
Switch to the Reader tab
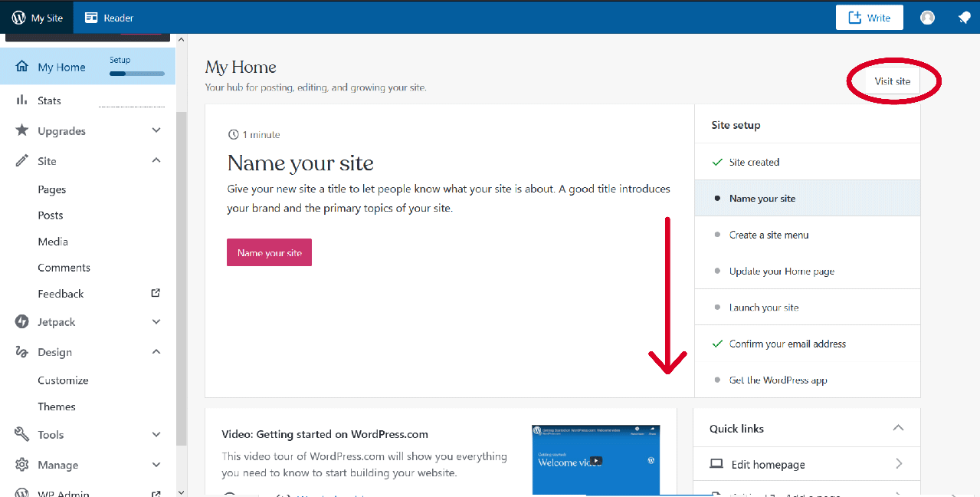[x=109, y=16]
